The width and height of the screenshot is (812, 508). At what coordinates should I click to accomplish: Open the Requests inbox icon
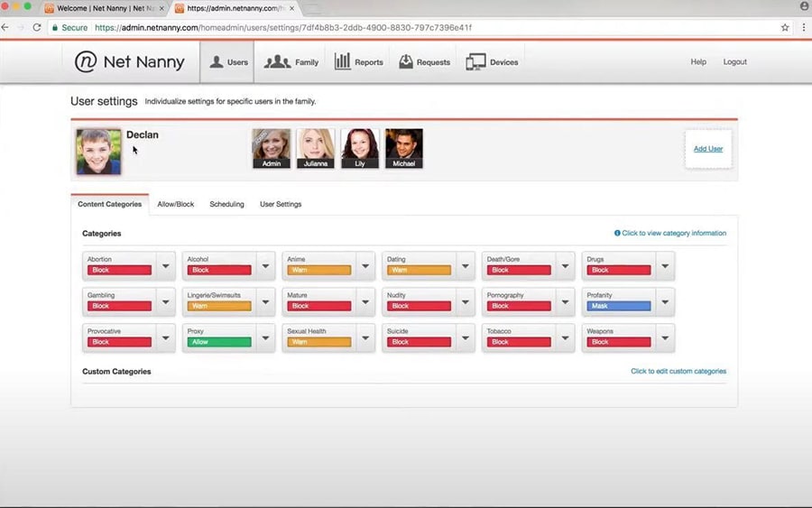(x=406, y=61)
